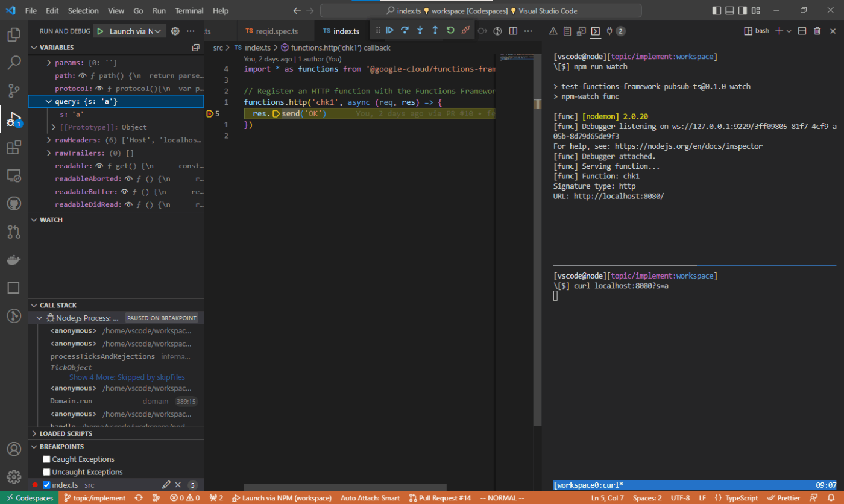Open the GitHub view in activity bar
Image resolution: width=844 pixels, height=504 pixels.
click(x=13, y=204)
